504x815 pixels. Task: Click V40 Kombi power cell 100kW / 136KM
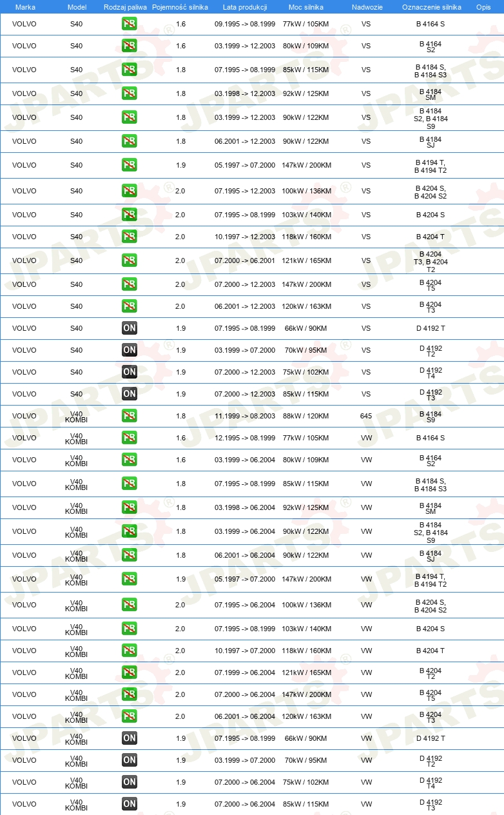pyautogui.click(x=305, y=605)
